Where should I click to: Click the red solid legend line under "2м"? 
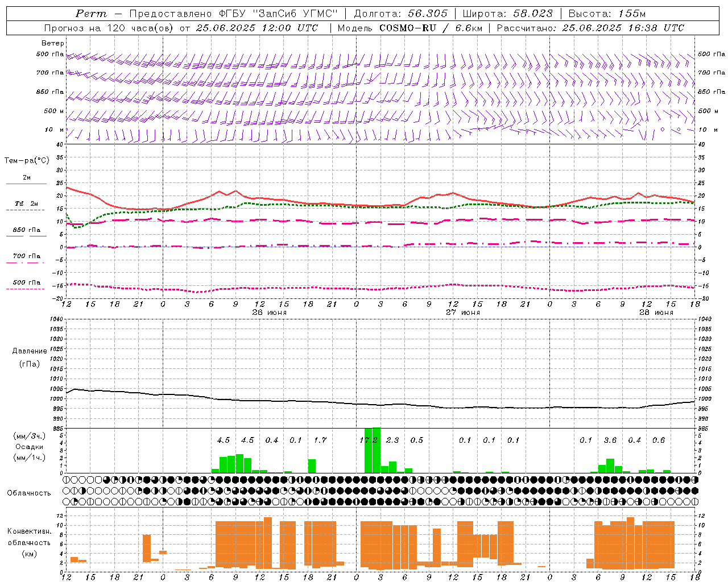26,184
